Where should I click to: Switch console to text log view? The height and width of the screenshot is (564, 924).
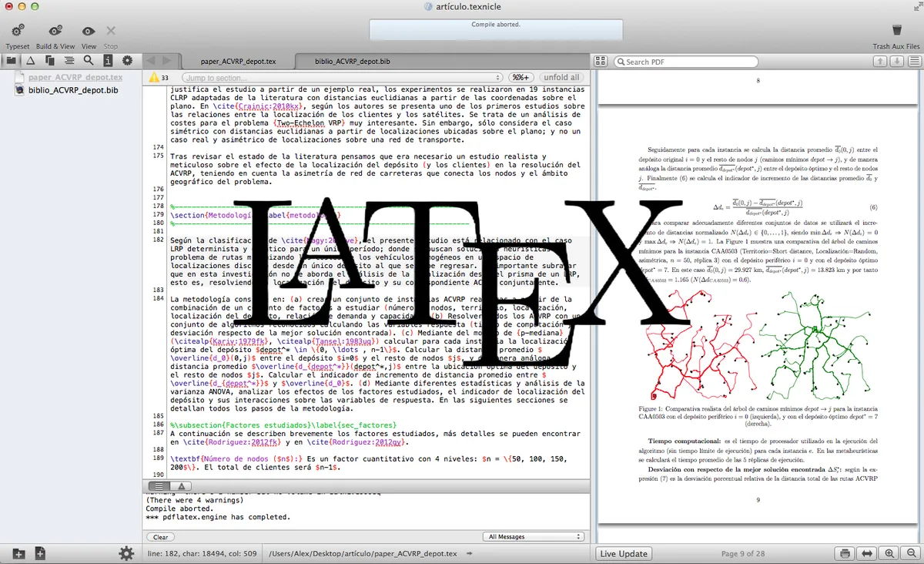point(160,486)
